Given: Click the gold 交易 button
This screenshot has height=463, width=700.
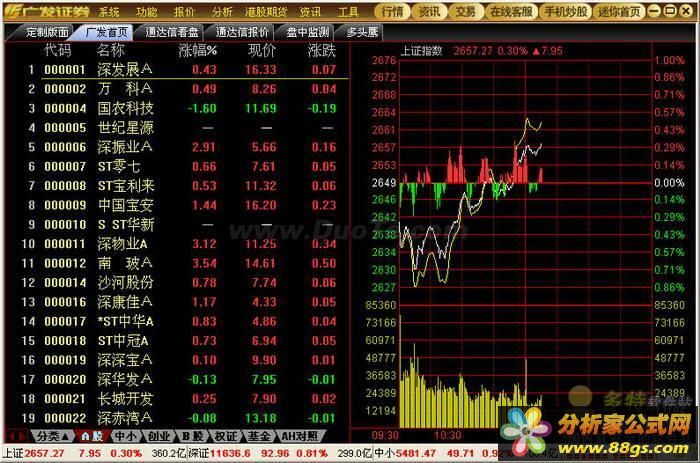Looking at the screenshot, I should tap(465, 11).
